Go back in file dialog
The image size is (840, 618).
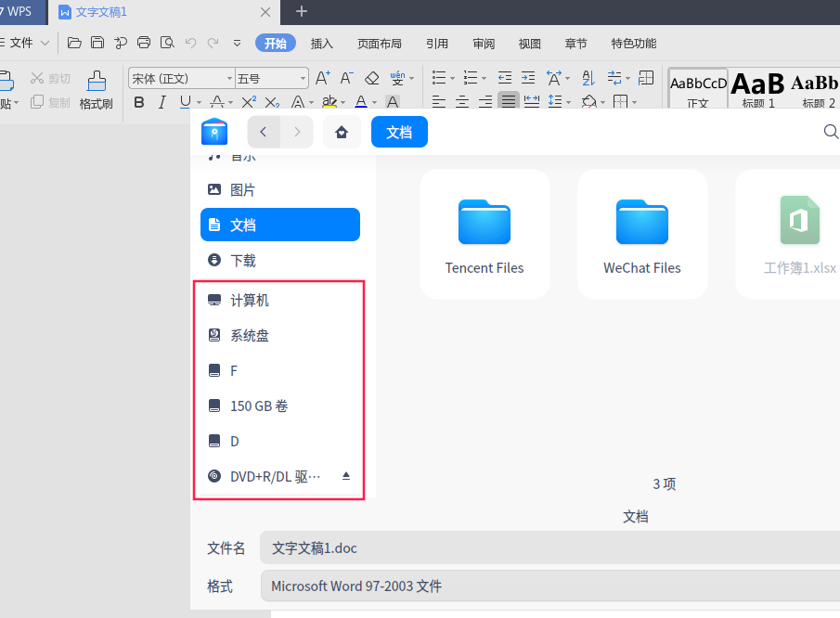(263, 132)
